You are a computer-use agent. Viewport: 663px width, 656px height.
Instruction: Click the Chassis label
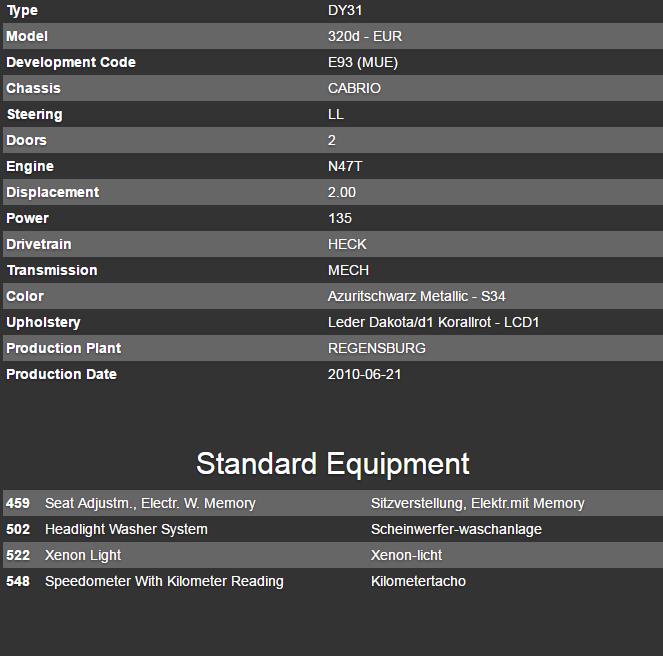point(33,88)
